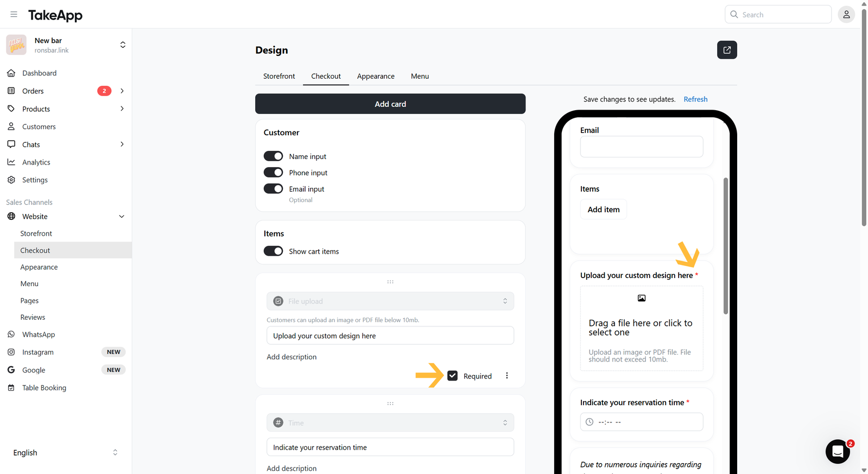Open the File upload field type dropdown
The width and height of the screenshot is (868, 474).
pos(390,301)
